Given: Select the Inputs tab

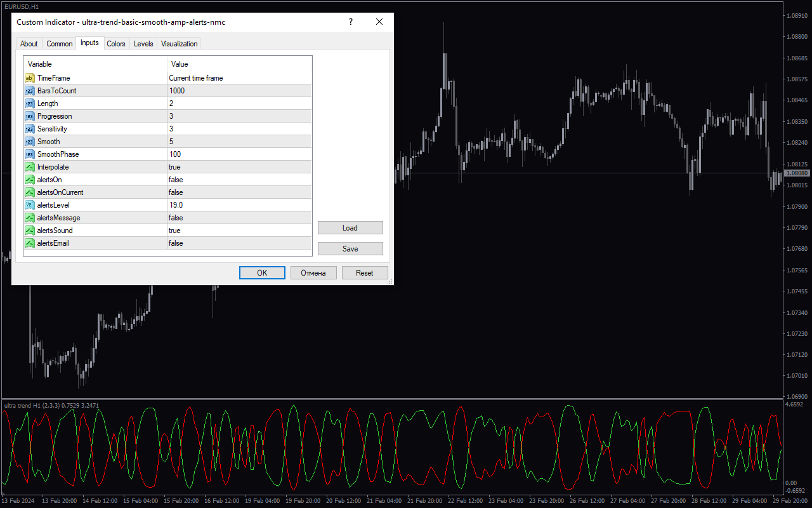Looking at the screenshot, I should pyautogui.click(x=89, y=43).
